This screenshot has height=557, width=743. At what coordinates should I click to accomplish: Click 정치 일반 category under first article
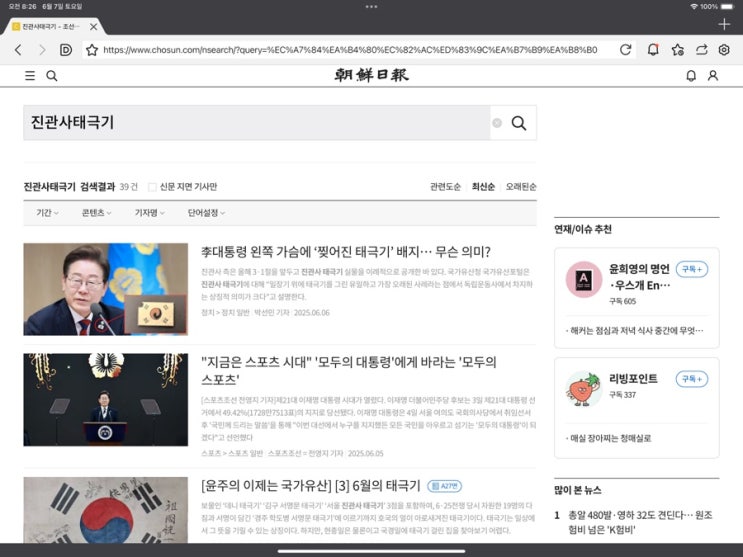pyautogui.click(x=236, y=313)
